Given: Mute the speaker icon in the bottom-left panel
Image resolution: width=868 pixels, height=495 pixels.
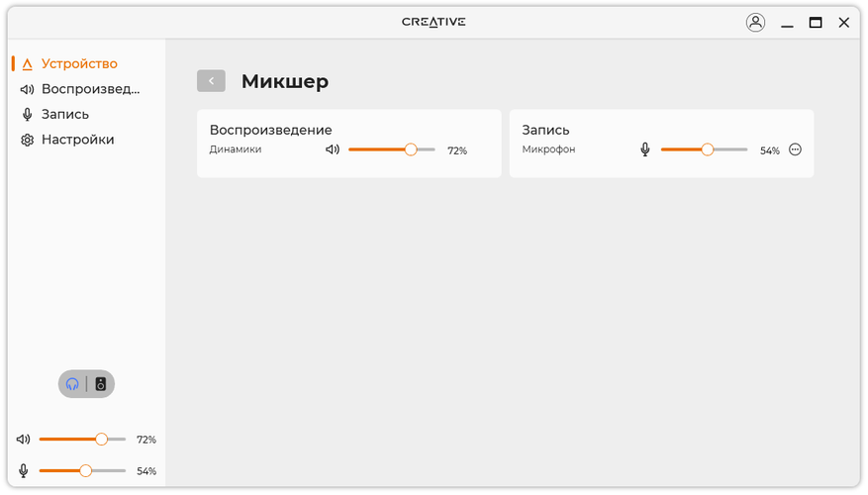Looking at the screenshot, I should [24, 439].
